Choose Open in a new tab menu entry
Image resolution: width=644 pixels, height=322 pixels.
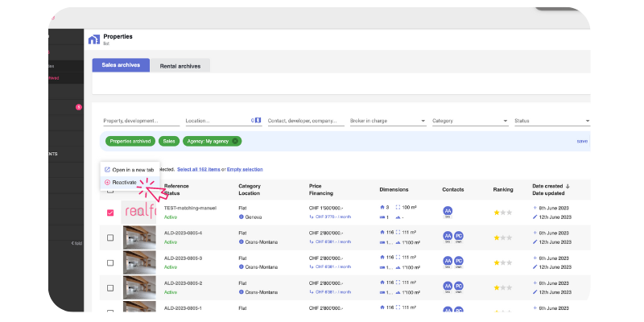pyautogui.click(x=130, y=170)
